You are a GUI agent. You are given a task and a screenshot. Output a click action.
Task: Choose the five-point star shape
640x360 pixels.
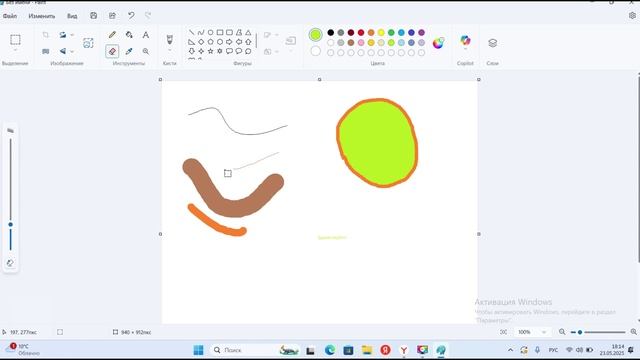coord(211,51)
